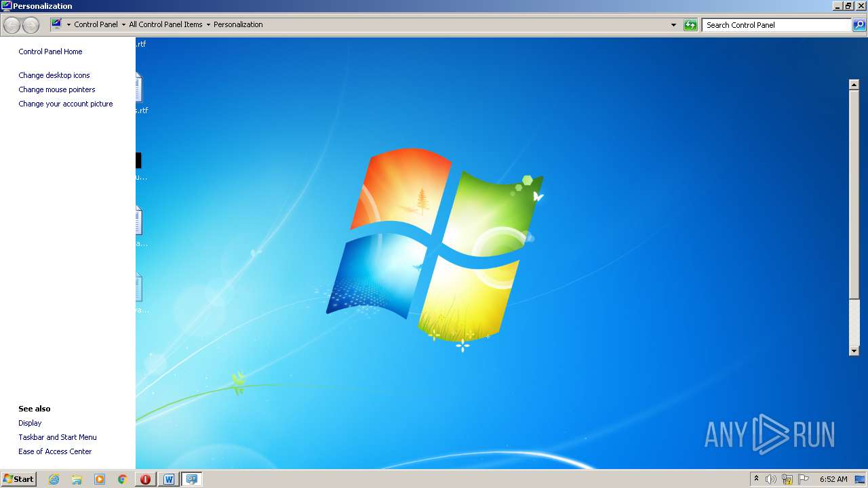Viewport: 868px width, 488px height.
Task: Expand dropdown arrow after Control Panel
Action: click(123, 25)
